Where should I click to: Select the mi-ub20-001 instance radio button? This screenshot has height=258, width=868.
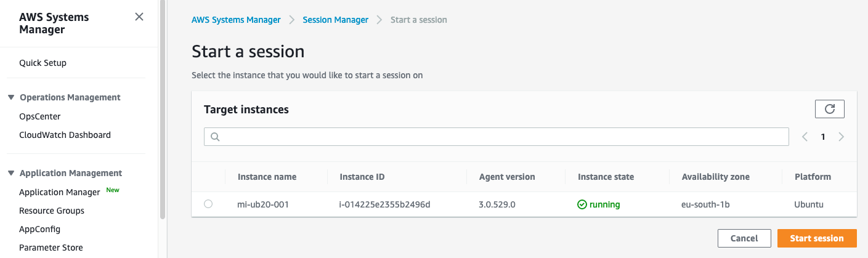click(x=208, y=204)
